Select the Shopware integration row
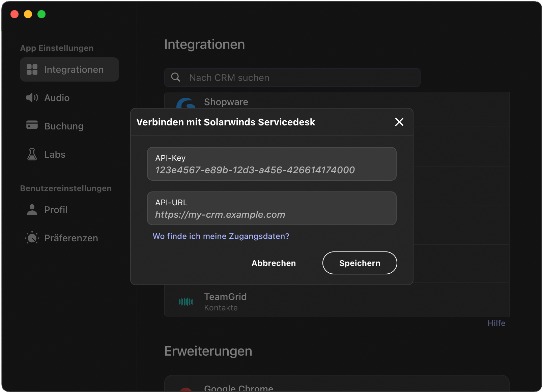 337,100
